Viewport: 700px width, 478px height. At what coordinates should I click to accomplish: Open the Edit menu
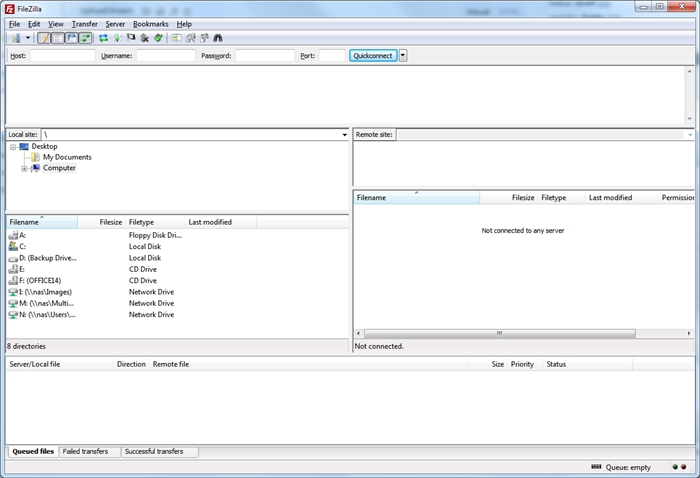[34, 24]
